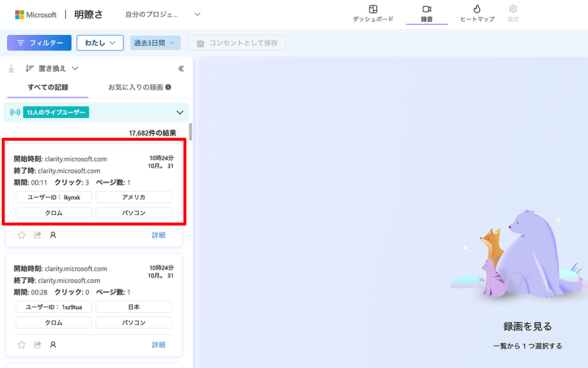Expand the 13人のライブユーザー section
Screen dimensions: 588x368
(180, 112)
